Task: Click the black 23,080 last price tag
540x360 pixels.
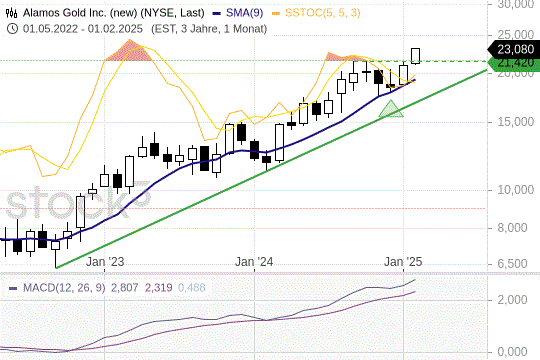Action: (513, 49)
